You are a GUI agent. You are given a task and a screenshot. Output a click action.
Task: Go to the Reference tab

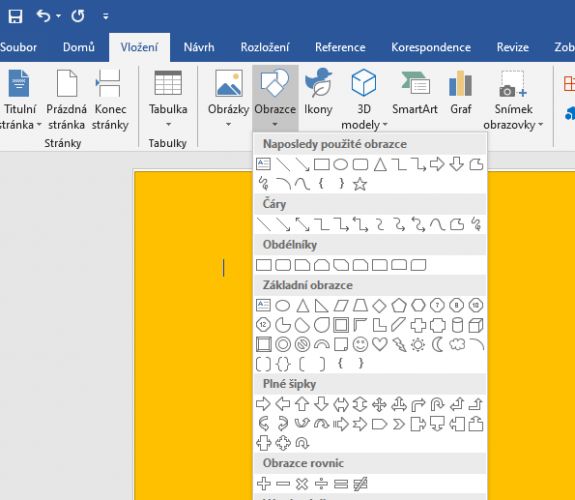[340, 47]
